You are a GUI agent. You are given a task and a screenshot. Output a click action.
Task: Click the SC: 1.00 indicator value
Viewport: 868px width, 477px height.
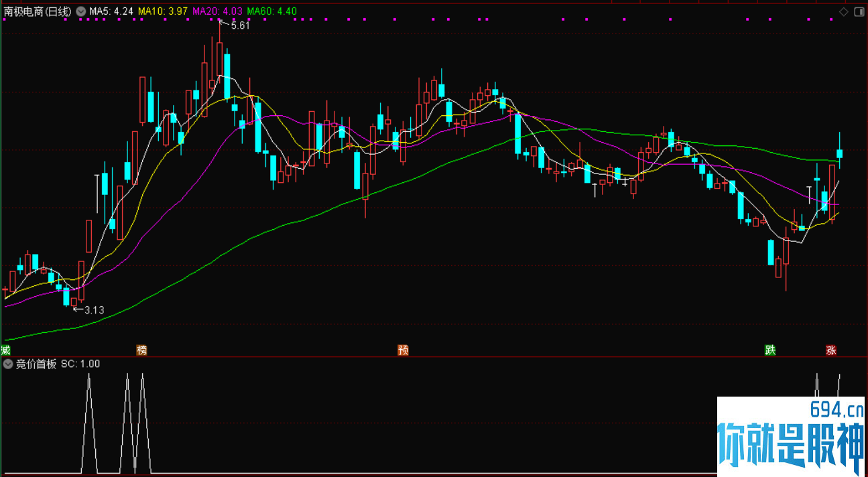80,364
